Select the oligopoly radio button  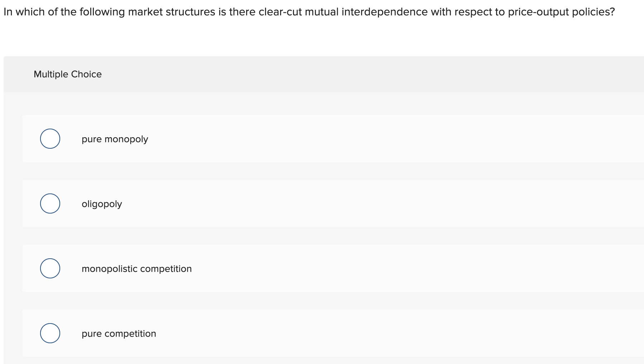click(50, 203)
